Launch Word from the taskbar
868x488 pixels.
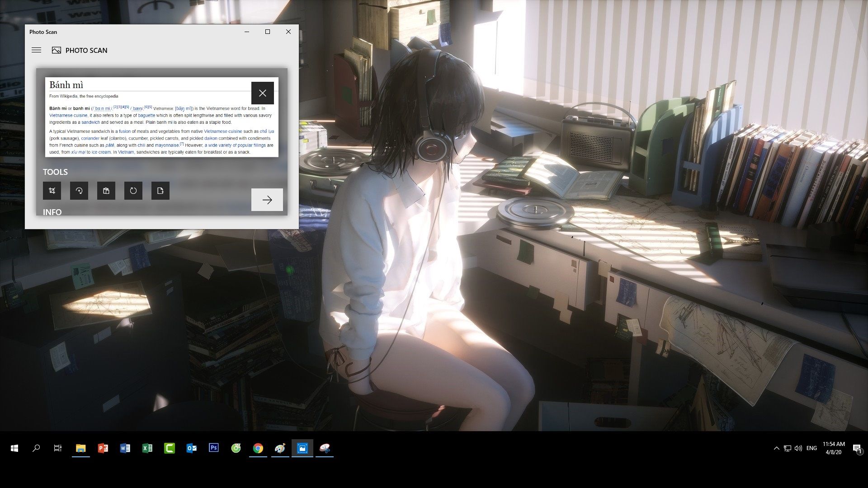coord(125,448)
